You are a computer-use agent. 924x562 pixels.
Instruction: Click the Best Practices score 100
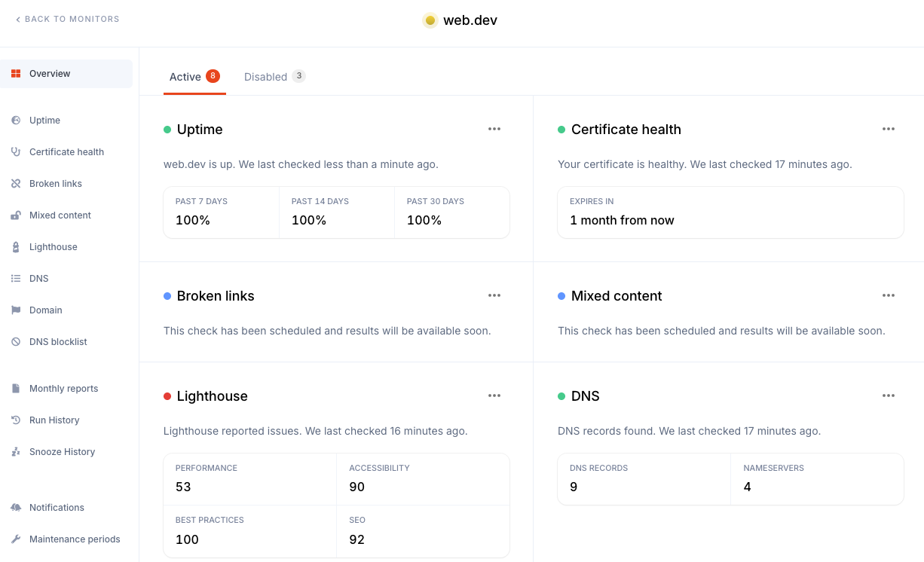click(x=187, y=539)
